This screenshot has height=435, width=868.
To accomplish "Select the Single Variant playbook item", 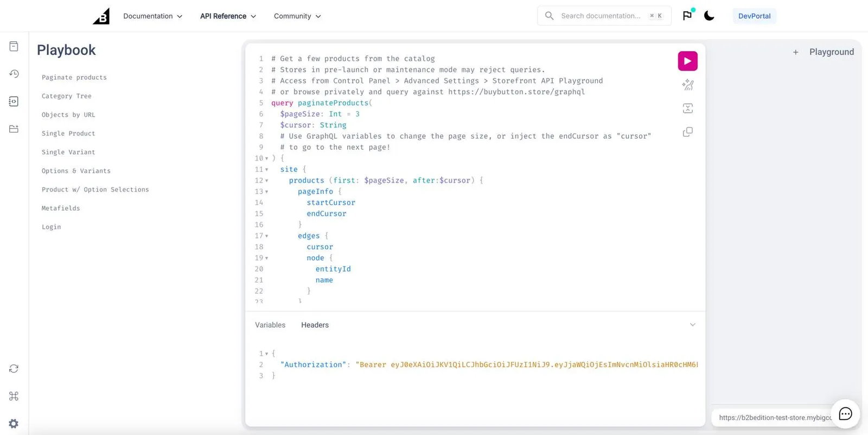I will coord(68,152).
